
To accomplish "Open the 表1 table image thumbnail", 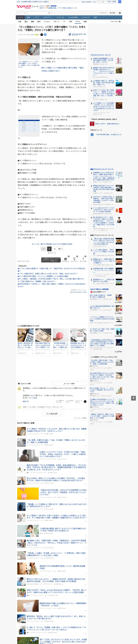I will (x=29, y=126).
